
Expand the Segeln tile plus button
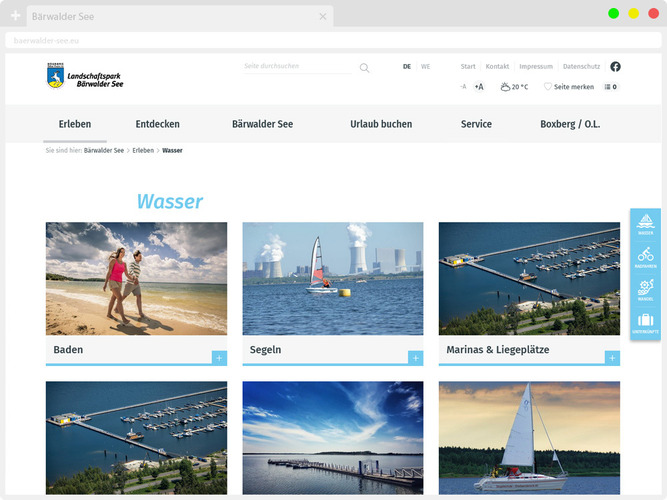coord(415,357)
